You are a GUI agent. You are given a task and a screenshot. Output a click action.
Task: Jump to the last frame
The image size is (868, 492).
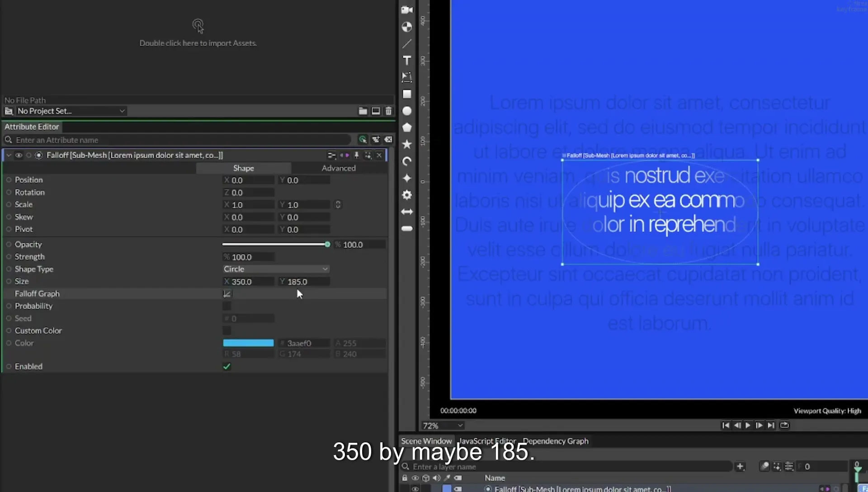tap(771, 425)
